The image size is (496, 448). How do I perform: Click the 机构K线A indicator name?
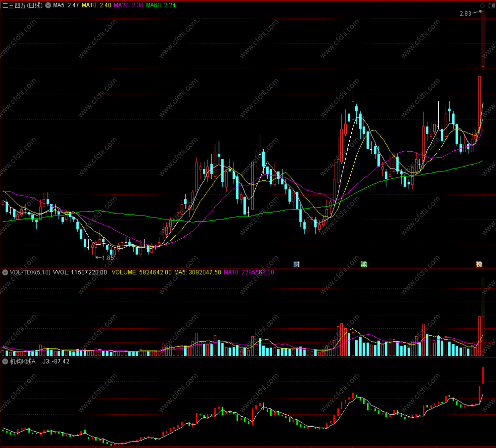(22, 361)
